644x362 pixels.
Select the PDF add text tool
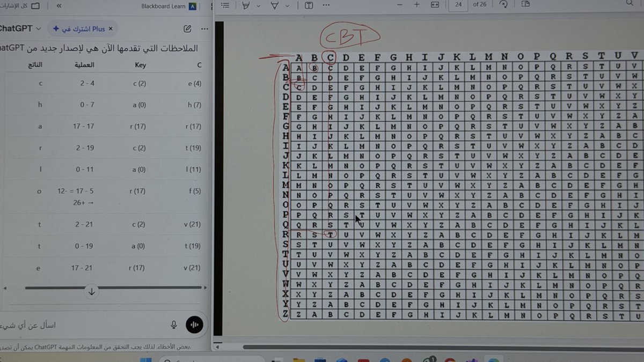coord(309,5)
